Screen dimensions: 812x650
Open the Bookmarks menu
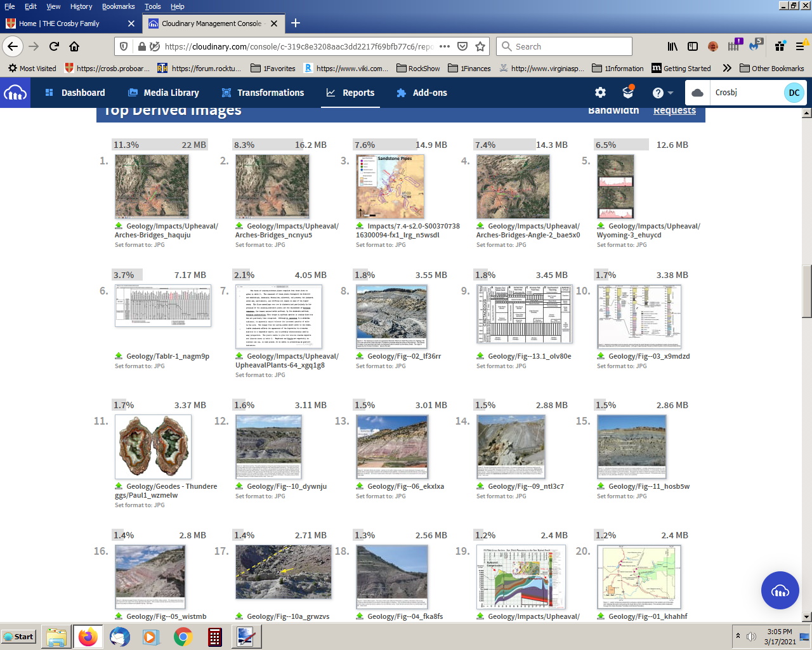tap(119, 6)
